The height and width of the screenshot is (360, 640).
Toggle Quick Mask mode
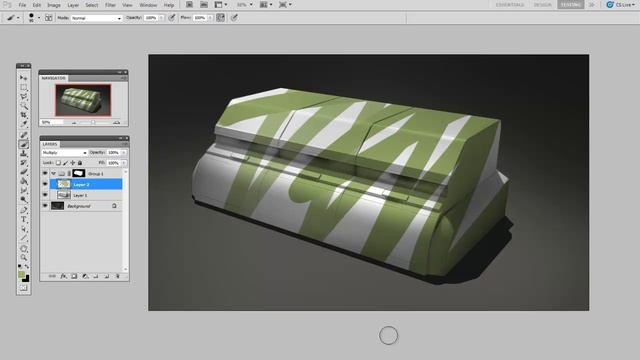pos(23,288)
